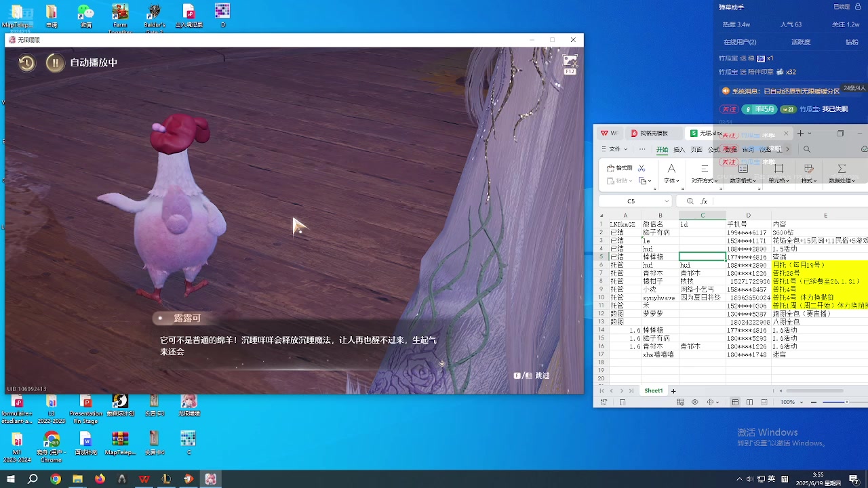The image size is (868, 488).
Task: Open the 面试补充 Word document icon
Action: click(85, 444)
